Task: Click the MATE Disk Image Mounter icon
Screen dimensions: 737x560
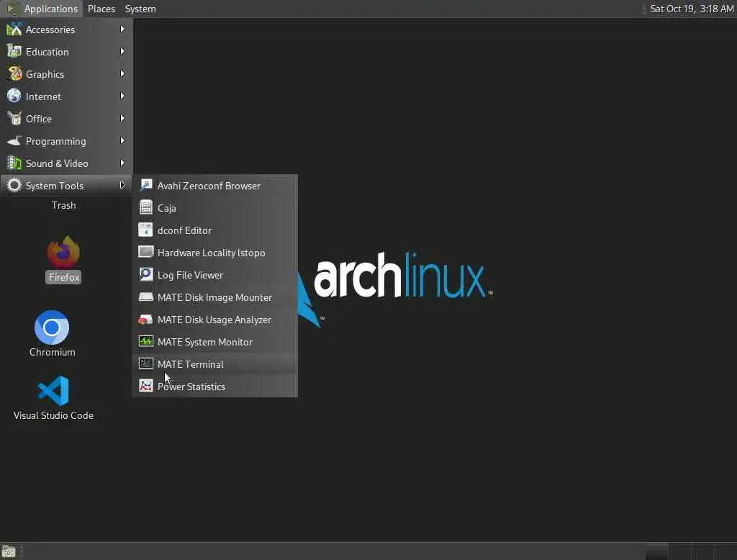Action: tap(145, 297)
